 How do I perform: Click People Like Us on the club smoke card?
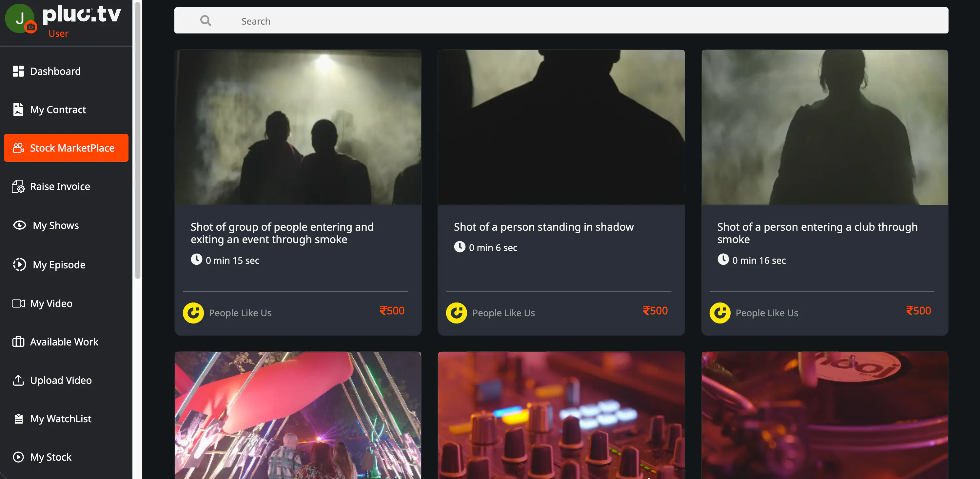point(766,313)
